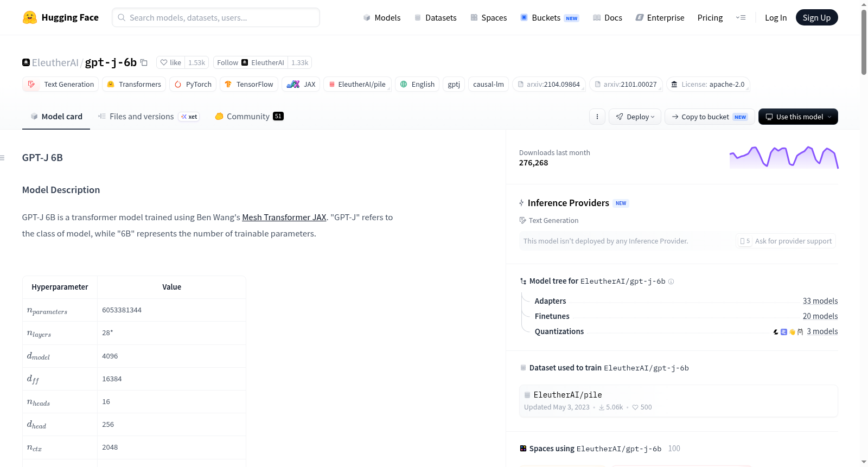Click the 2048 value cell
Viewport: 868px width, 467px height.
click(x=171, y=447)
